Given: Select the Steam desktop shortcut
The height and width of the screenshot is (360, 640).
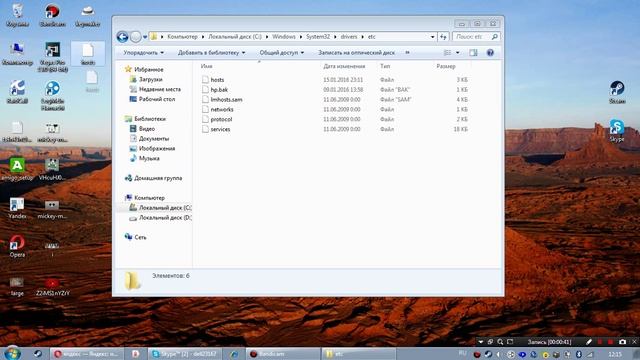Looking at the screenshot, I should click(x=617, y=92).
